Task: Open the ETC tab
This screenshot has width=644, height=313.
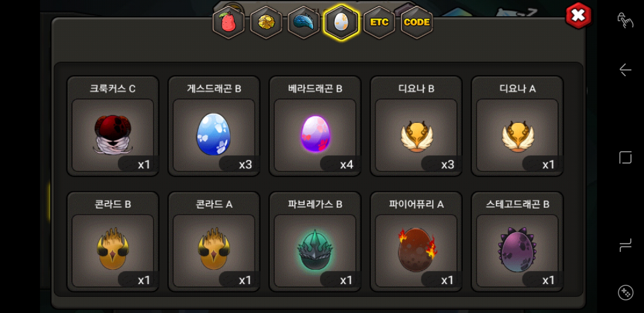Action: [x=379, y=23]
